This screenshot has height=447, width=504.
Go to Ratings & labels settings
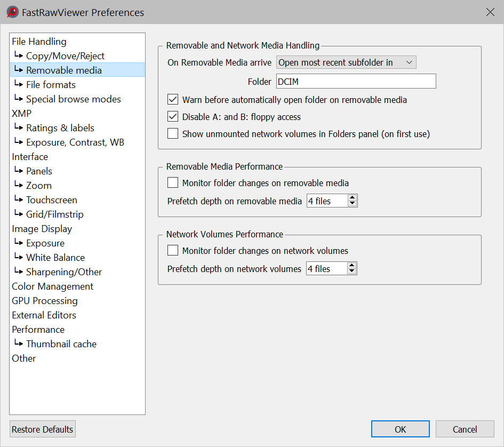click(60, 128)
